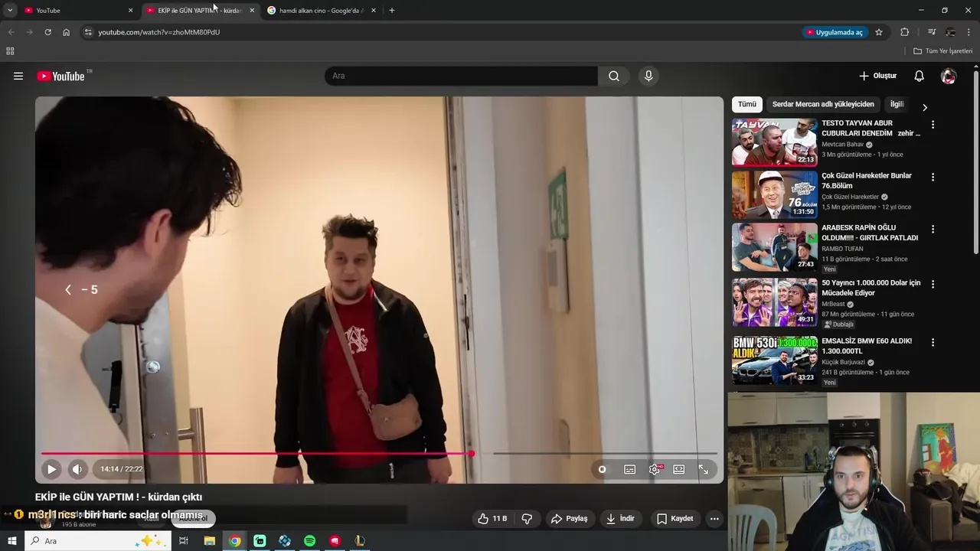Start voice search with the microphone
This screenshot has width=980, height=551.
tap(648, 76)
